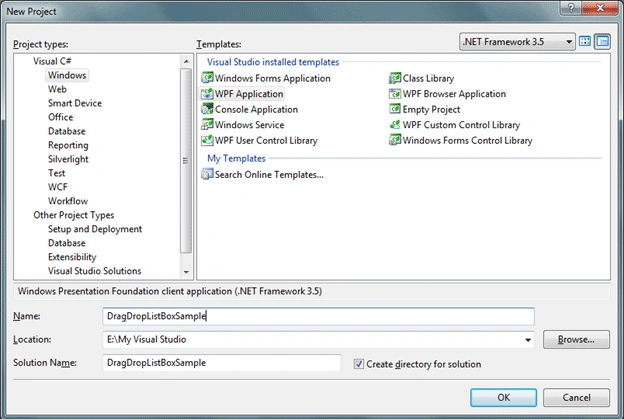Click the "WPF Custom Control Library" label

(x=461, y=125)
